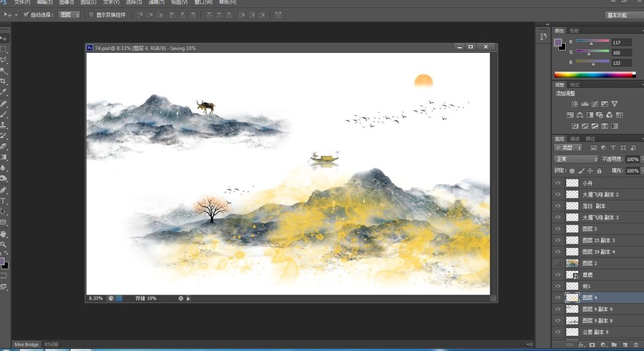Screen dimensions: 644x351
Task: Hide the 小舟 layer
Action: [557, 183]
